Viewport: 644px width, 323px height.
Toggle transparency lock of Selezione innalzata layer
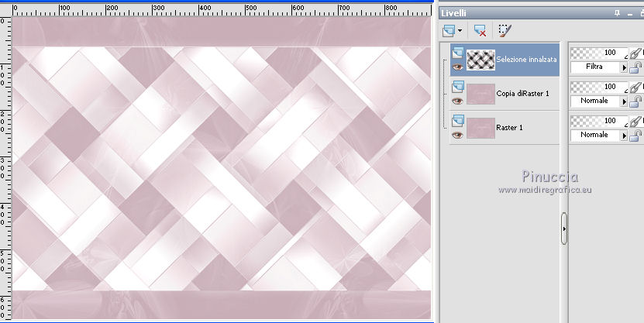point(635,67)
